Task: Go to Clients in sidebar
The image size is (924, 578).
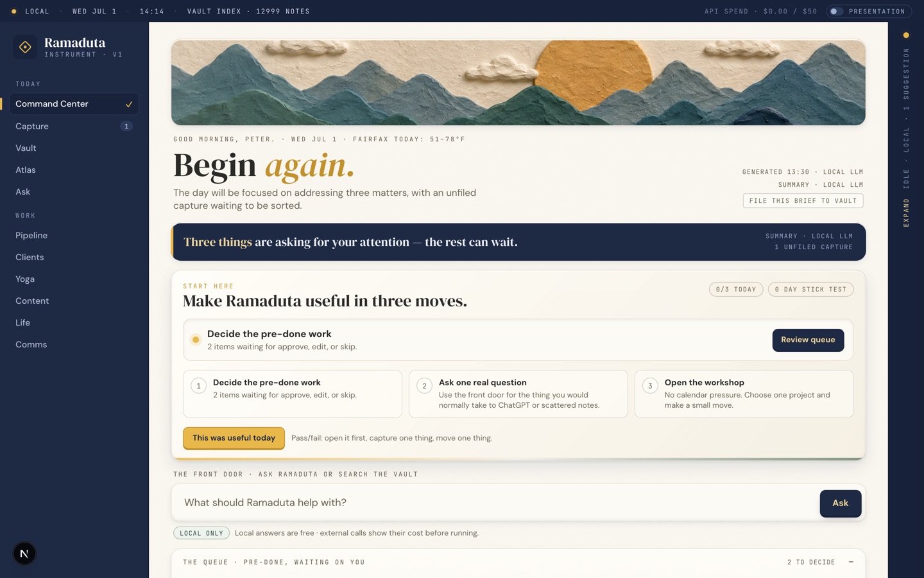Action: tap(74, 258)
